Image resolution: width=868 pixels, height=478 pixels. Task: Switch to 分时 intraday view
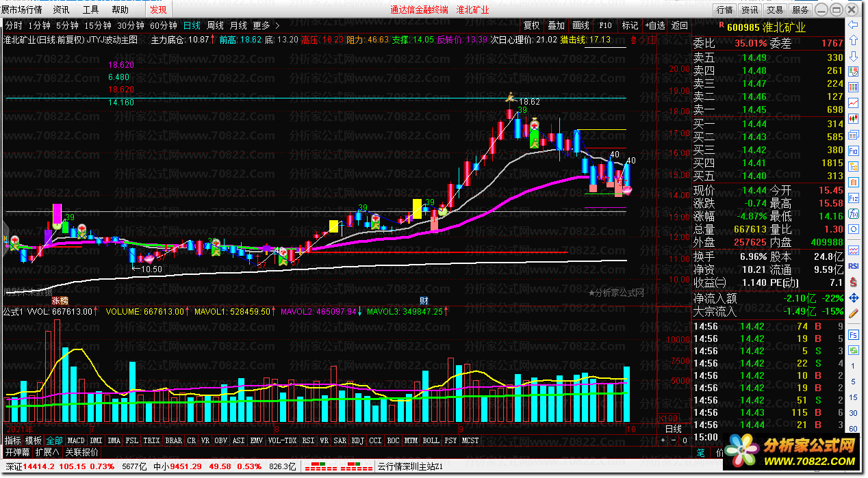[14, 26]
